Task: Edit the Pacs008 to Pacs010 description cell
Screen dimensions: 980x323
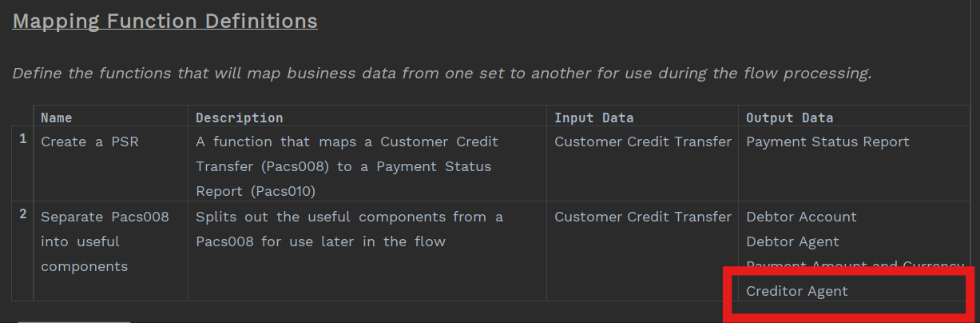Action: 347,166
